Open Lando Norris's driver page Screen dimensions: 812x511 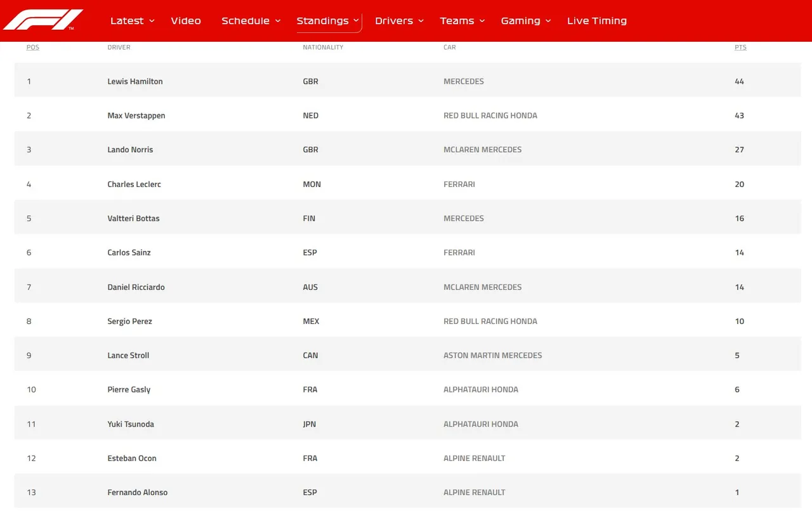(130, 150)
